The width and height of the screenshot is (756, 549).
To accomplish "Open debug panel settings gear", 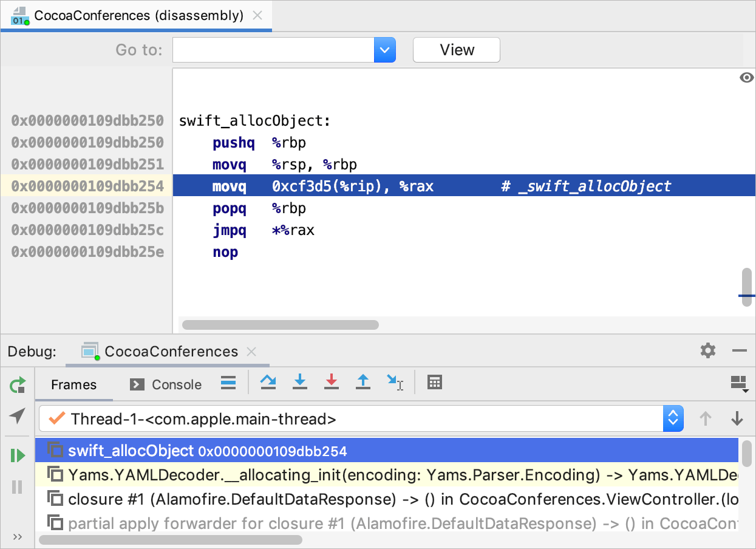I will coord(707,350).
